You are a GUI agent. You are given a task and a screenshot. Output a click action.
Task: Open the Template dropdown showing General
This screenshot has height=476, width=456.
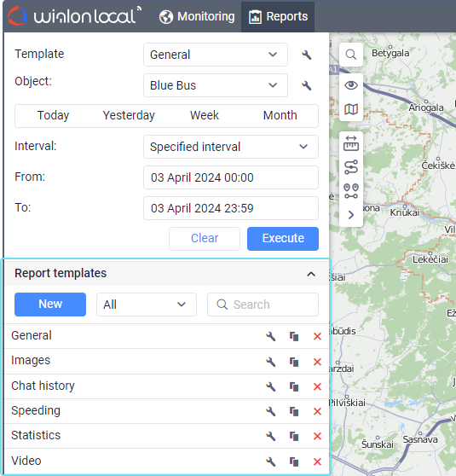(216, 55)
